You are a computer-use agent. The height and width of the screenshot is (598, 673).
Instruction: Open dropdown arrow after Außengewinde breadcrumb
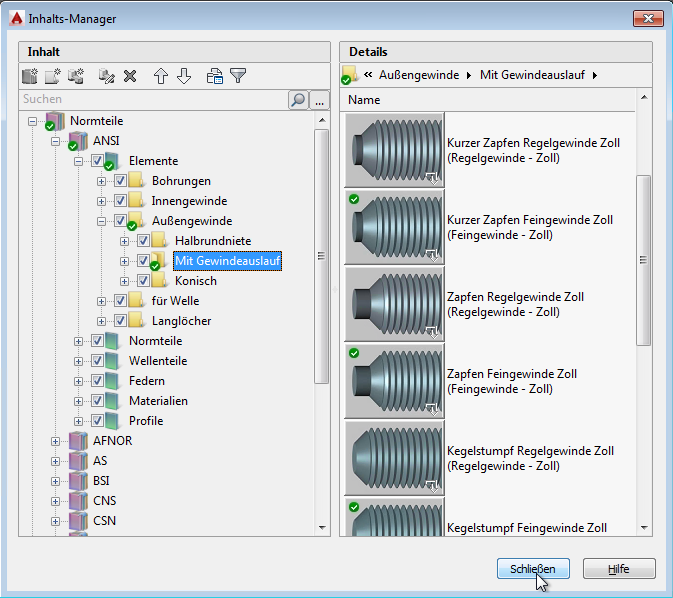pyautogui.click(x=469, y=76)
